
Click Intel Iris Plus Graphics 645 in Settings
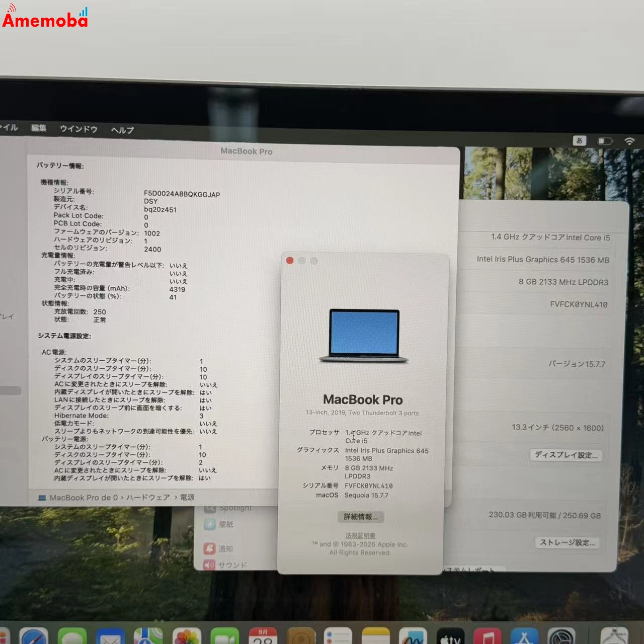[543, 260]
